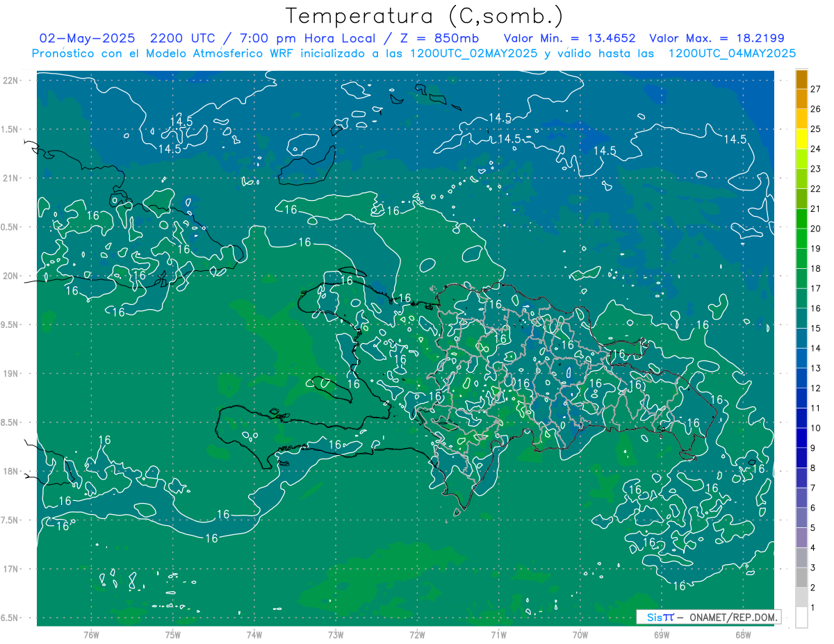The width and height of the screenshot is (834, 644).
Task: Click the '17' color scale label
Action: (816, 288)
